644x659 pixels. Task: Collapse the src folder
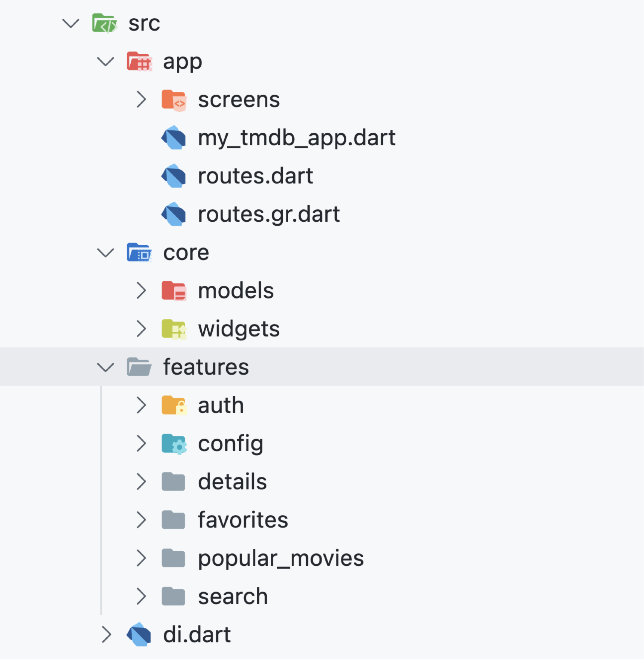(71, 24)
